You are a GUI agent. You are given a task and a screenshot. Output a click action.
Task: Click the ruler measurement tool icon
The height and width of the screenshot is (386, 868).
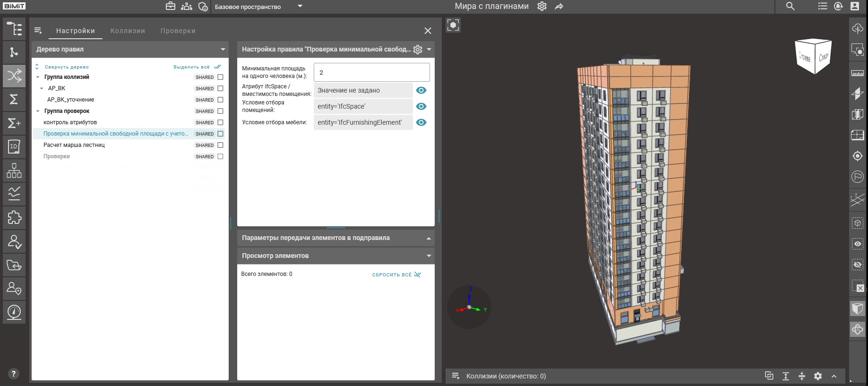(x=857, y=73)
